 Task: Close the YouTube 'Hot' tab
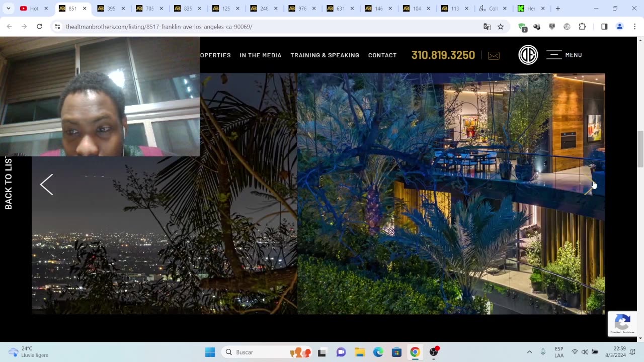[x=46, y=9]
